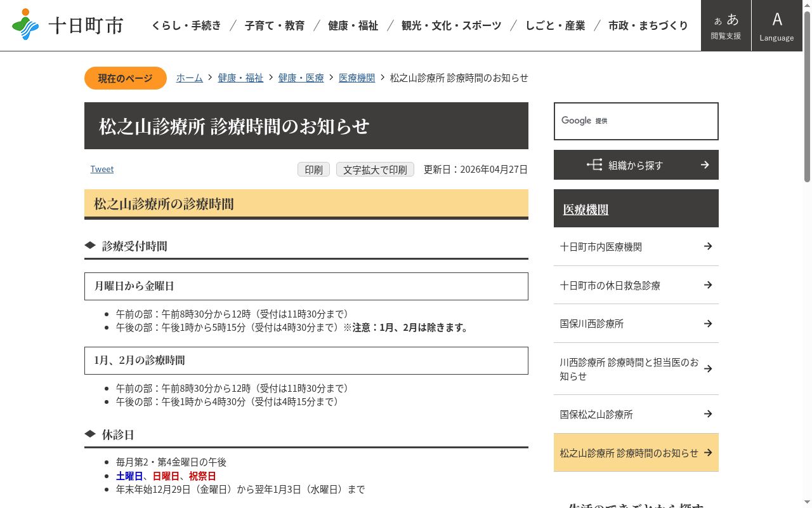Click the Tweet link
Screen dimensions: 812x508
pyautogui.click(x=102, y=169)
